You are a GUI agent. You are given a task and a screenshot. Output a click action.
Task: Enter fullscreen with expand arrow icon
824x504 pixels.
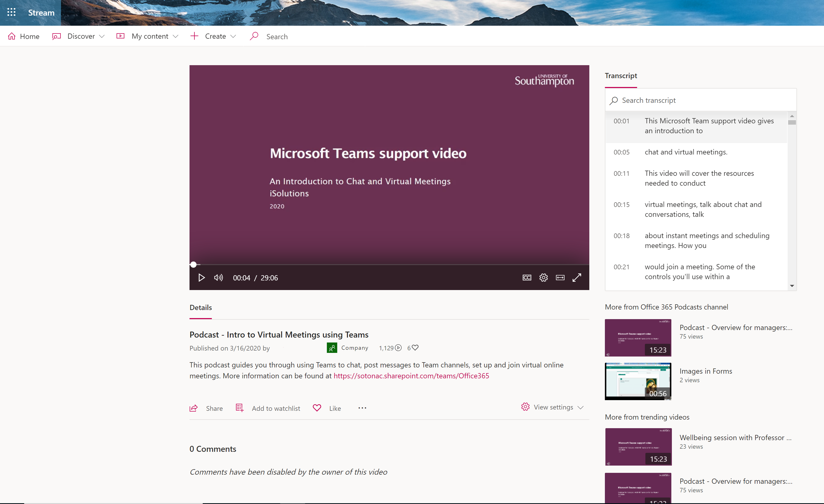(x=577, y=278)
